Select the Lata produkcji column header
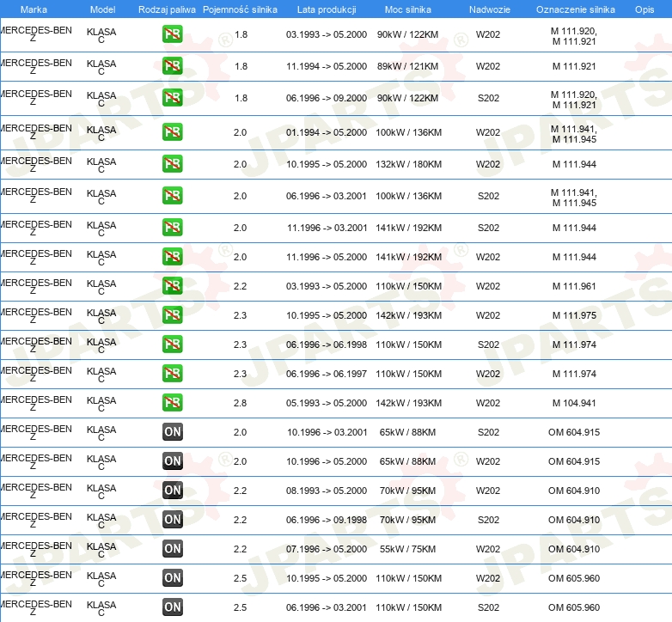 click(x=326, y=9)
